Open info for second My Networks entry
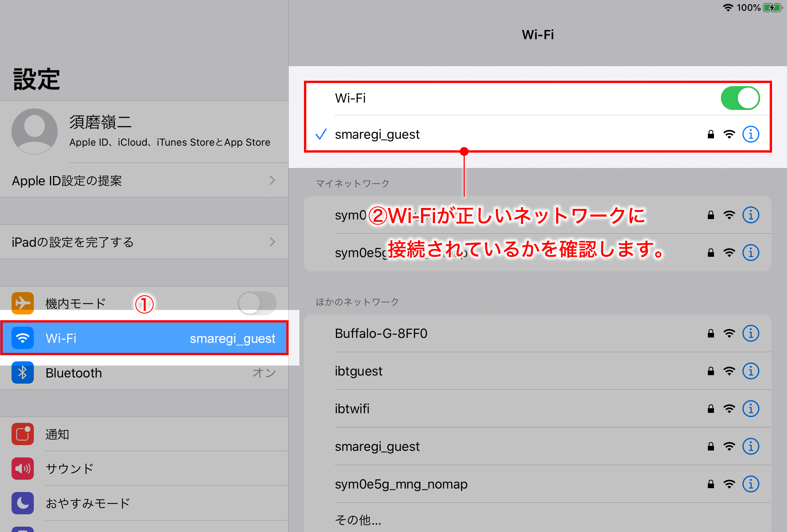The height and width of the screenshot is (532, 787). click(x=750, y=253)
